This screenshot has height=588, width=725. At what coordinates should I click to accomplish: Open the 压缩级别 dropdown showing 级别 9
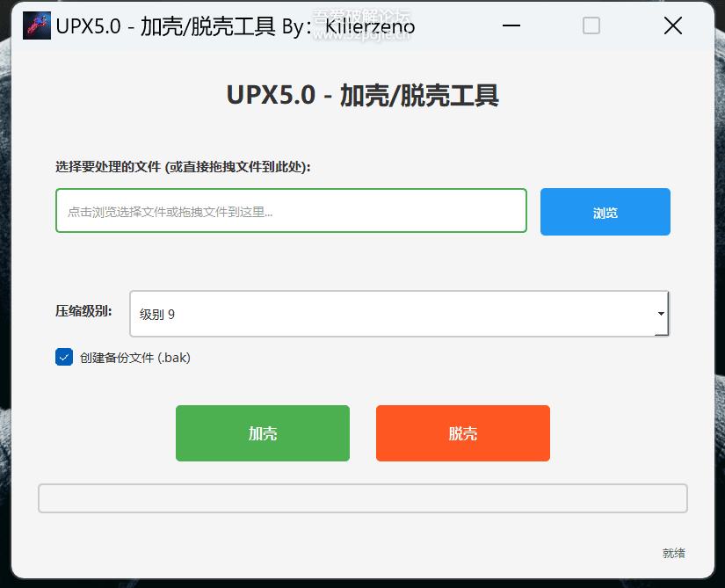(399, 314)
